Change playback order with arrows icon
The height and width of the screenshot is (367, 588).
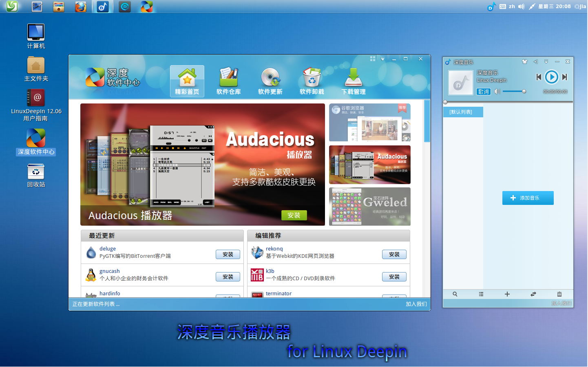pos(533,294)
